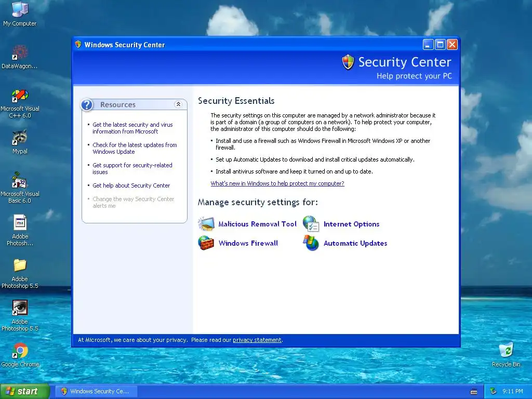This screenshot has width=532, height=399.
Task: Open Windows Firewall settings link
Action: click(248, 243)
